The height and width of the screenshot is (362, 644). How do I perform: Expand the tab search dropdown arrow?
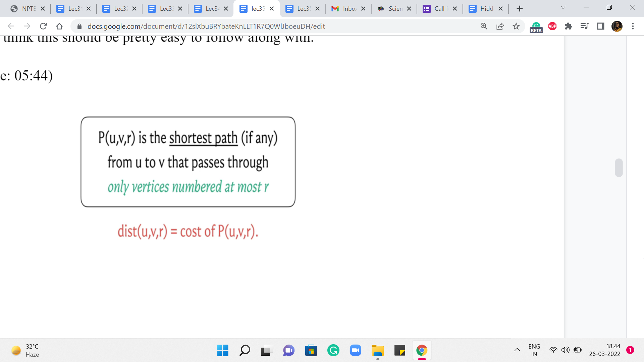[563, 8]
